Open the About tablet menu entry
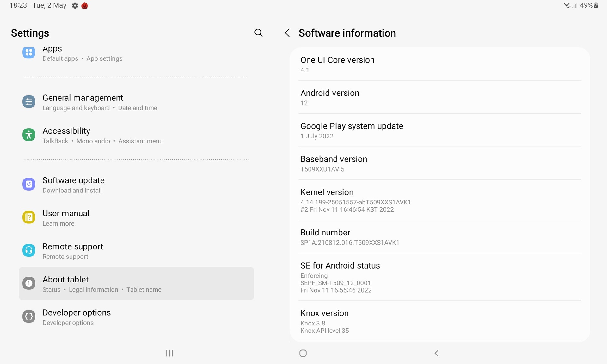Viewport: 607px width, 364px height. pyautogui.click(x=136, y=283)
